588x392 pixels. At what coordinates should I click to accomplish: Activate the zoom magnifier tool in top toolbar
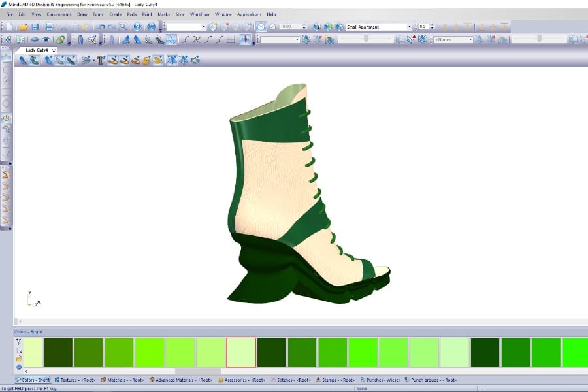point(122,27)
